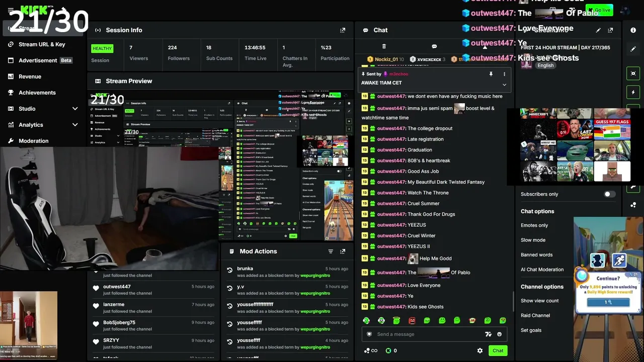Click the Moderation hammer icon
Image resolution: width=644 pixels, height=362 pixels.
[11, 141]
